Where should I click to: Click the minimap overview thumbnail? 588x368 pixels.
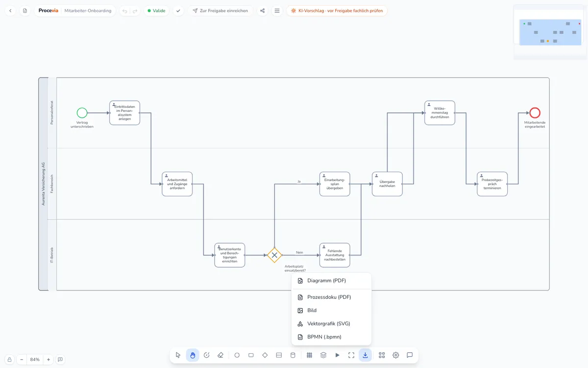(550, 32)
